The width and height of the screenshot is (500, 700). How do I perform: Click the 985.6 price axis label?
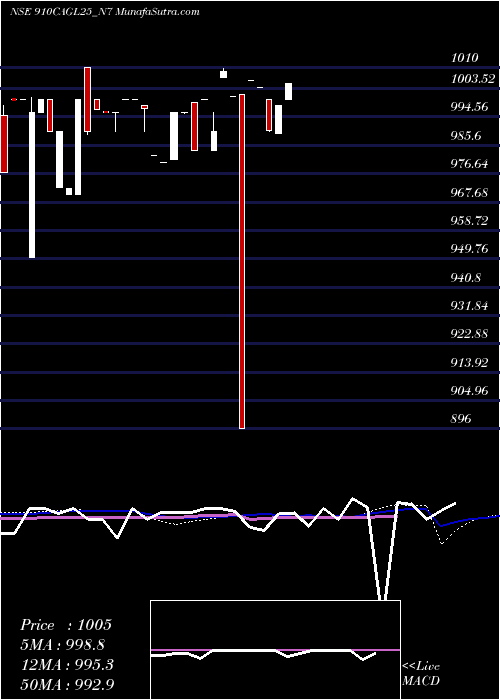[466, 135]
